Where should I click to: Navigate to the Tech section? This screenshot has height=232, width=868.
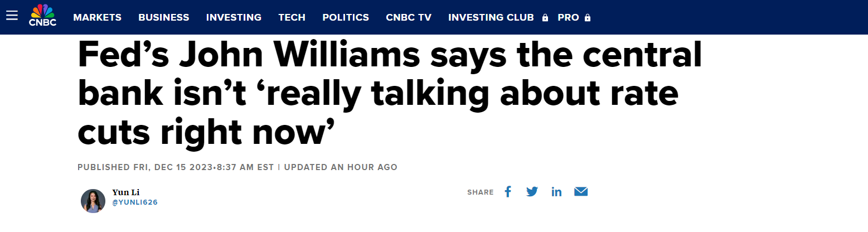point(292,17)
